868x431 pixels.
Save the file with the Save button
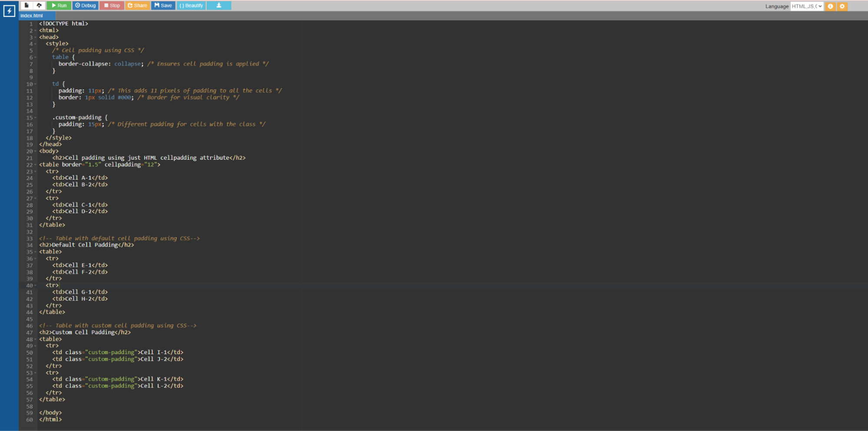(x=163, y=6)
